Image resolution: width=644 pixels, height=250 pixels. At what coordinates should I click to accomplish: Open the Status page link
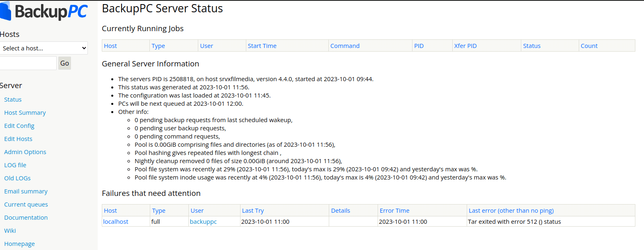click(13, 100)
